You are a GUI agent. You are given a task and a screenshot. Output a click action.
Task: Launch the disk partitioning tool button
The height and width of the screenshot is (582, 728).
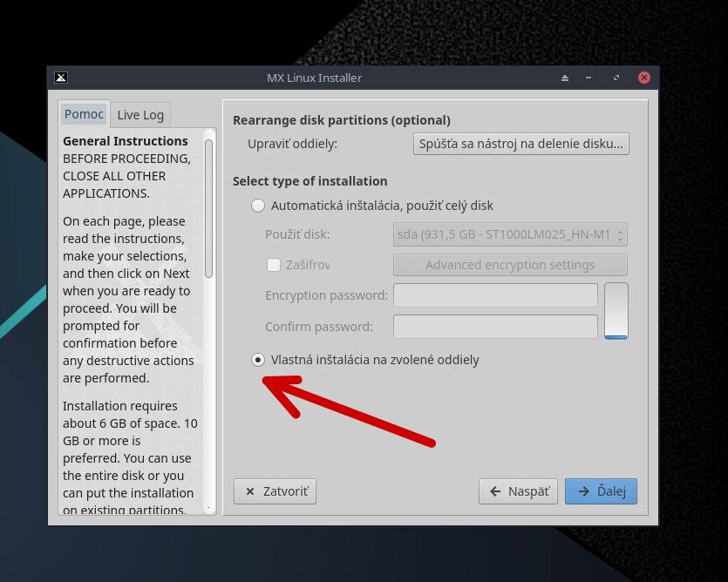(520, 144)
